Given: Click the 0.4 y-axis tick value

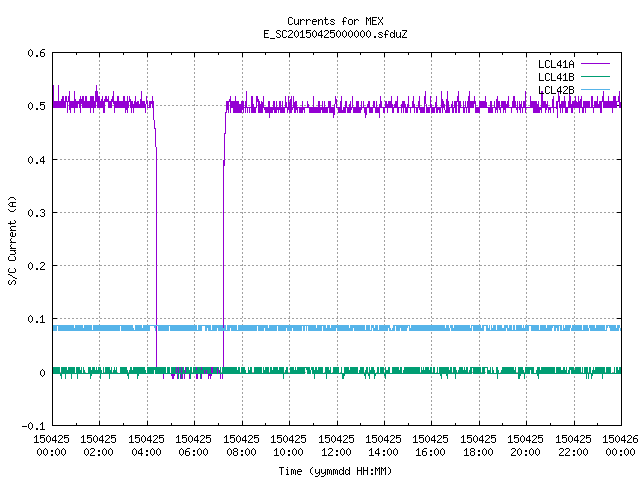Looking at the screenshot, I should click(x=36, y=160).
